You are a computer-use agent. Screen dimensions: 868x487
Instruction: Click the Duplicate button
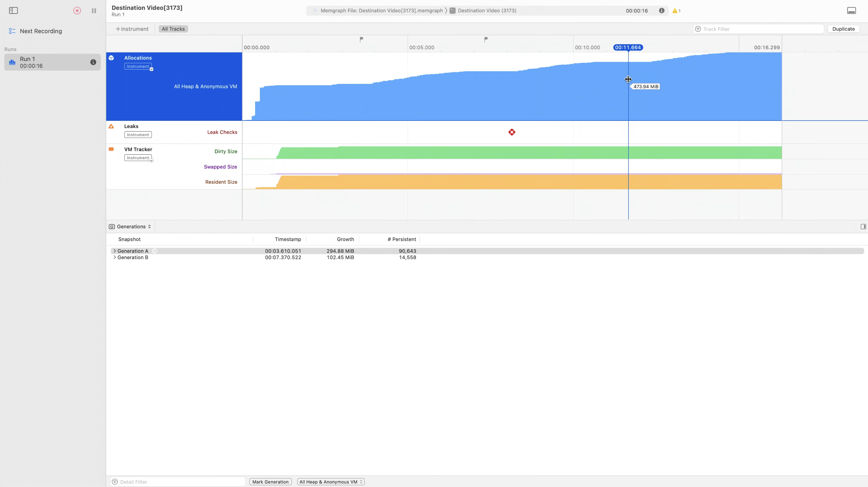pos(843,29)
